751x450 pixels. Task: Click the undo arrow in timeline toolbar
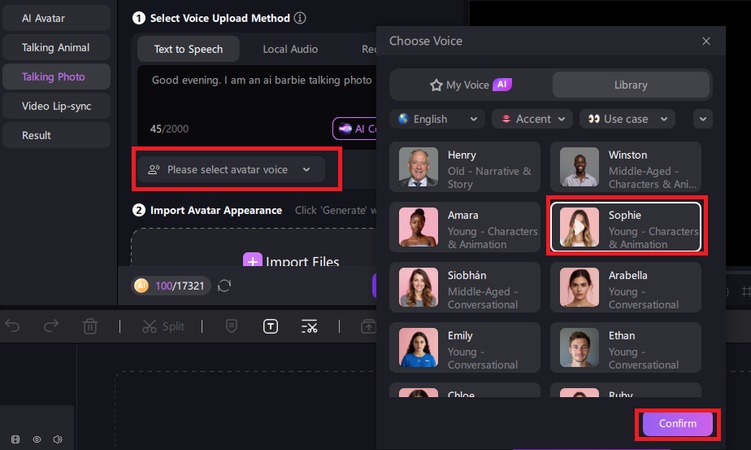click(13, 326)
